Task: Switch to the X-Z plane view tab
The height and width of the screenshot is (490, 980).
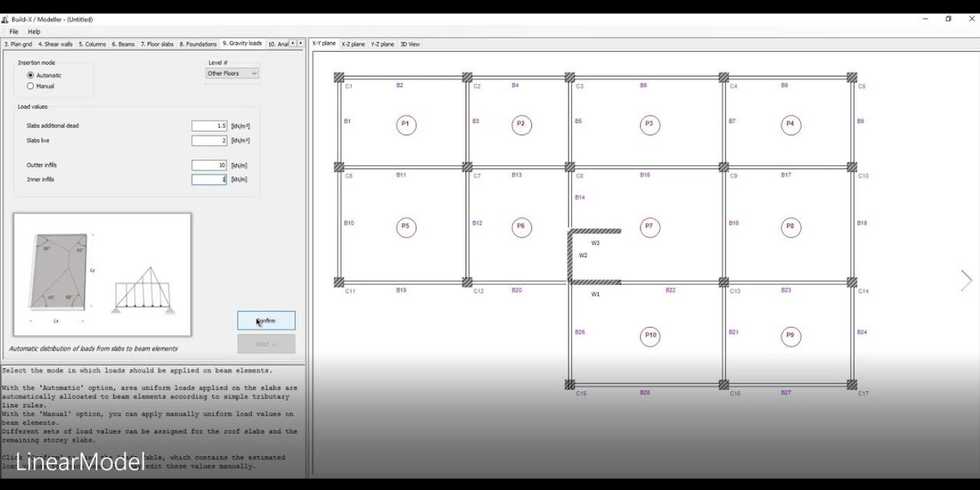Action: point(353,44)
